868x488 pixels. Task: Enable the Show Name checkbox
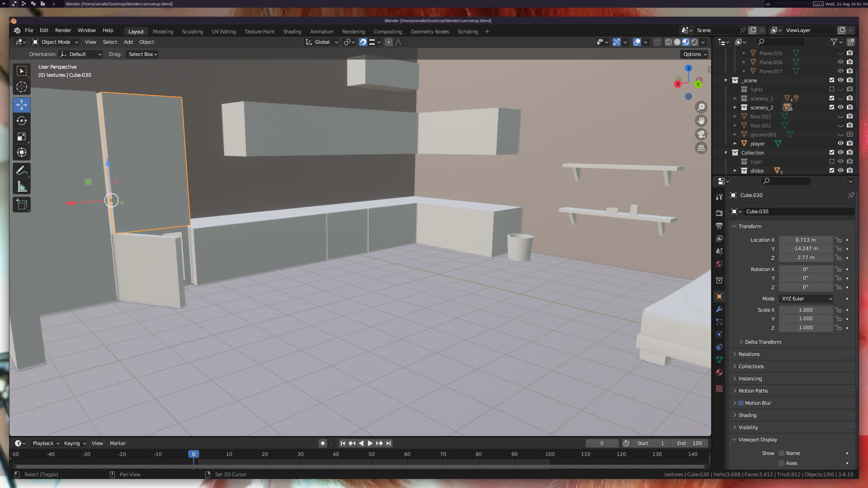(782, 453)
